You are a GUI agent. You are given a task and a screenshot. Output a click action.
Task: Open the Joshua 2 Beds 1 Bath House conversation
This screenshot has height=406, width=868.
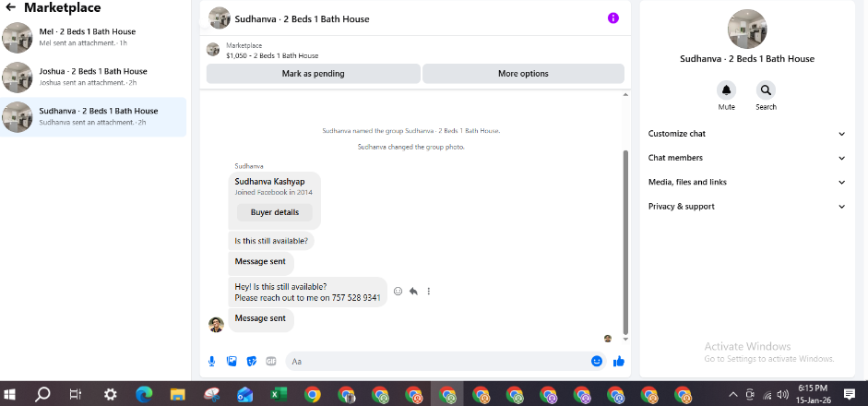coord(93,77)
